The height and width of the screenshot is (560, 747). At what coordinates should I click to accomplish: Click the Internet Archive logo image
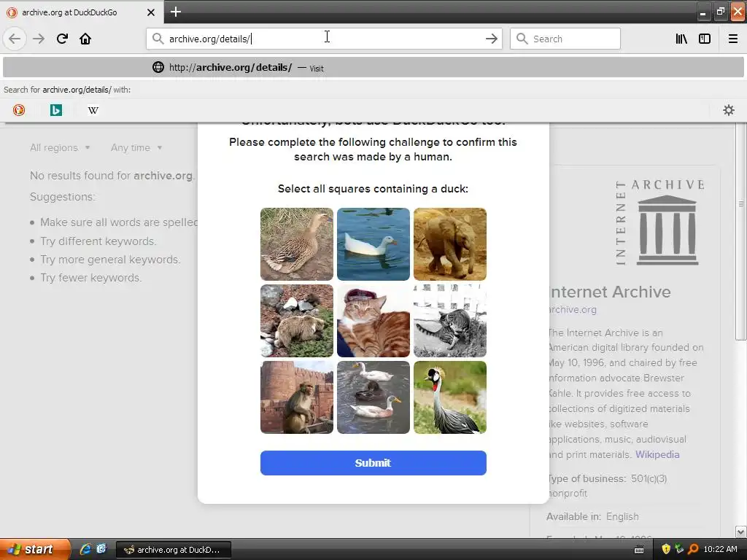(659, 222)
